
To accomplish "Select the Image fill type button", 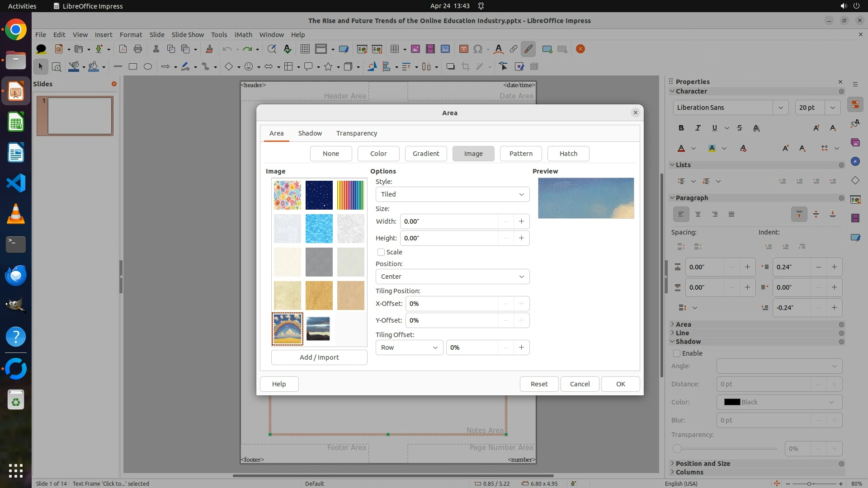I will (x=473, y=154).
